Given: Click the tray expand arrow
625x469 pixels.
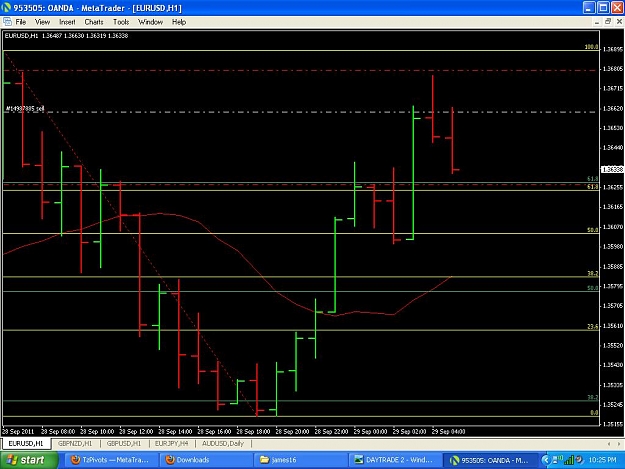Looking at the screenshot, I should pyautogui.click(x=545, y=460).
